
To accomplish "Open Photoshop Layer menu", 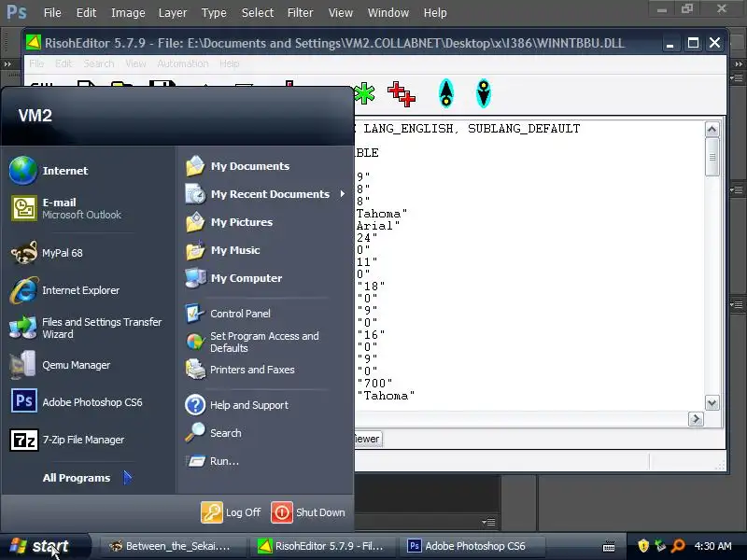I will pos(173,13).
